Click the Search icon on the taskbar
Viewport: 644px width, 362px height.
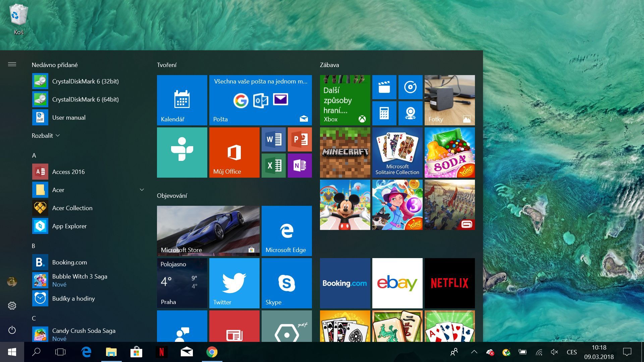[x=36, y=352]
